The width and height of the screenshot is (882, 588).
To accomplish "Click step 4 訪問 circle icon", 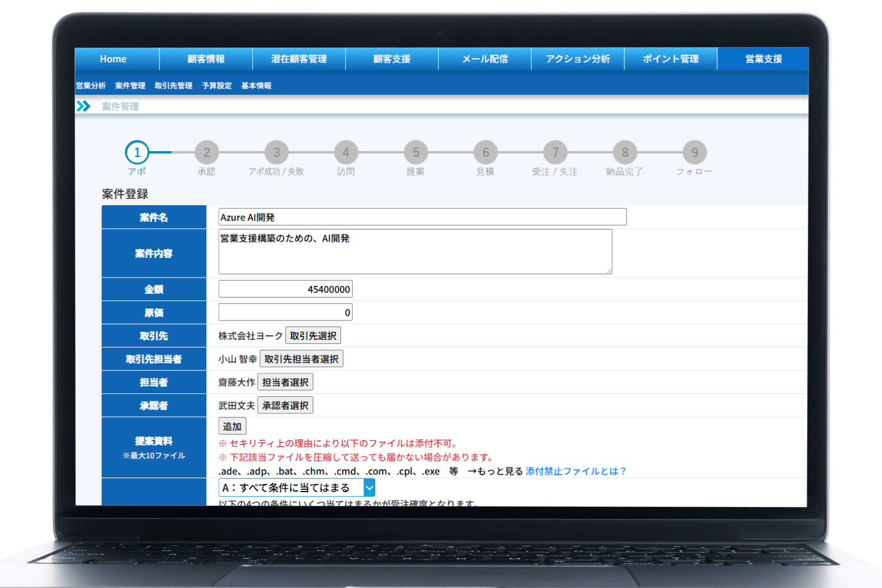I will 346,152.
